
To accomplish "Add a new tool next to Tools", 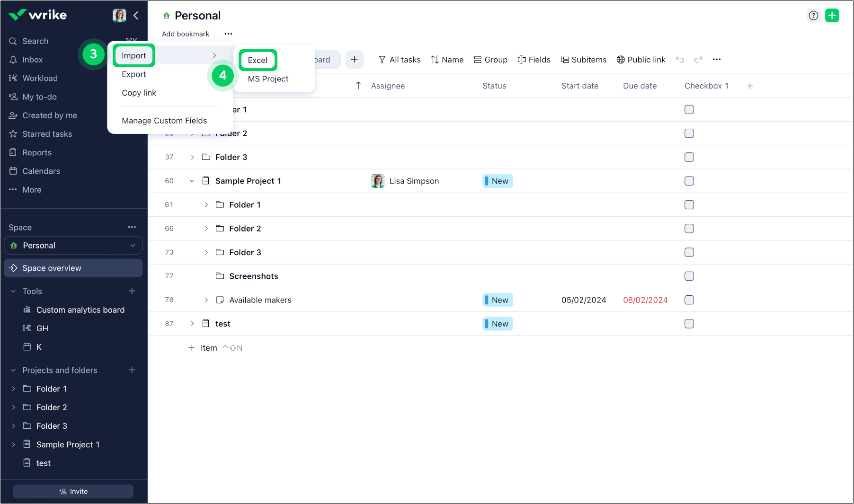I will (x=132, y=291).
